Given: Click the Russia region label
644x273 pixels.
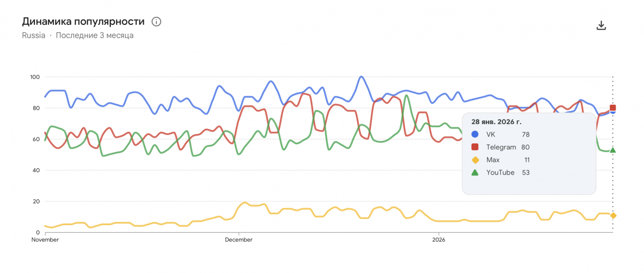Looking at the screenshot, I should coord(34,35).
